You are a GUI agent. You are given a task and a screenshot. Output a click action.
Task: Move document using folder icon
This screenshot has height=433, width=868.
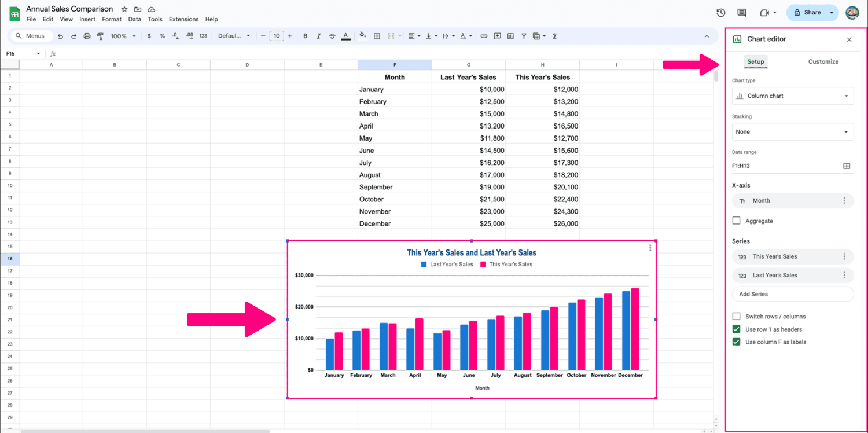click(137, 9)
